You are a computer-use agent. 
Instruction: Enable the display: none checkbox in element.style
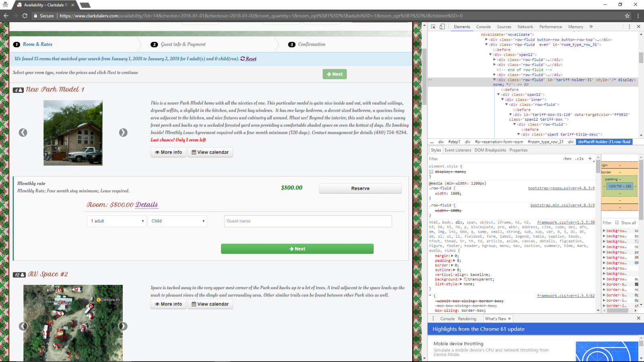click(431, 172)
